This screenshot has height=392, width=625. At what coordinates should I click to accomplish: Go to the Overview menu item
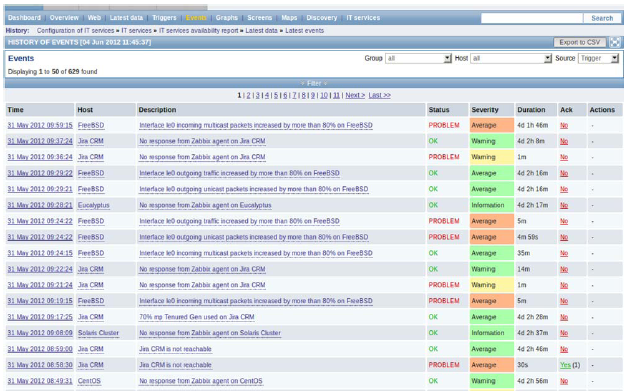coord(64,18)
